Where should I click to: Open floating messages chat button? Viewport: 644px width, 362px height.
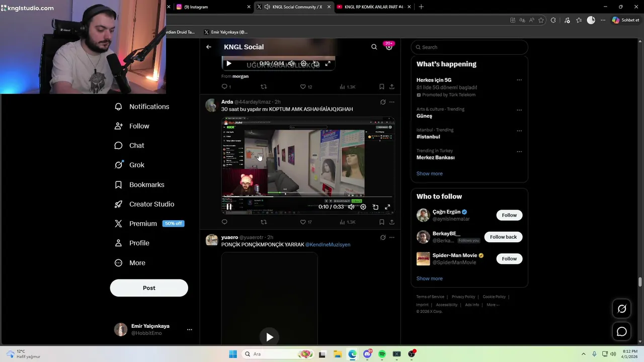622,332
